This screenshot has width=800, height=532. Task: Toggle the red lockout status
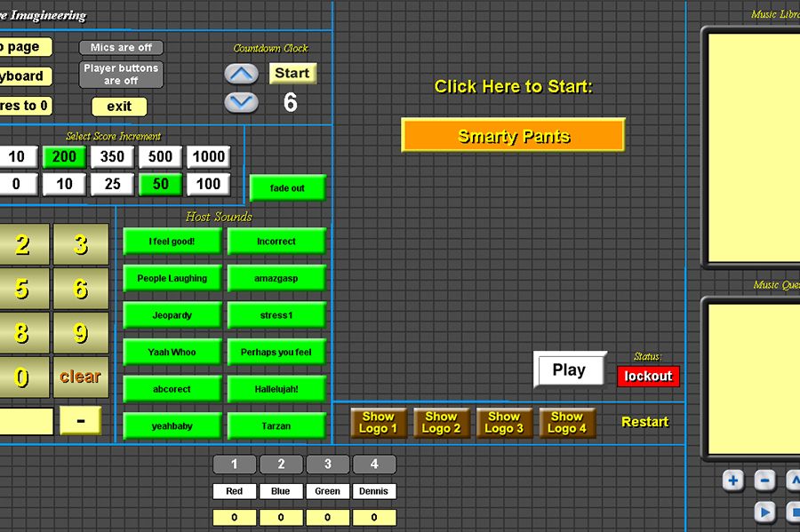tap(648, 376)
